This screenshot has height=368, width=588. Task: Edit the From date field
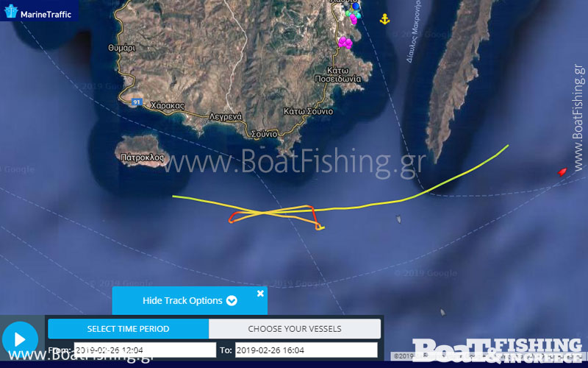coord(145,350)
